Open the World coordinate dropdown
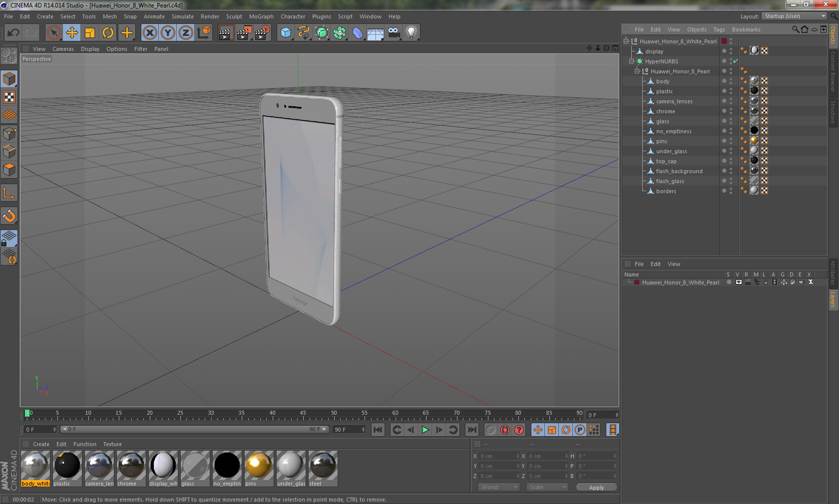This screenshot has height=504, width=839. 499,488
